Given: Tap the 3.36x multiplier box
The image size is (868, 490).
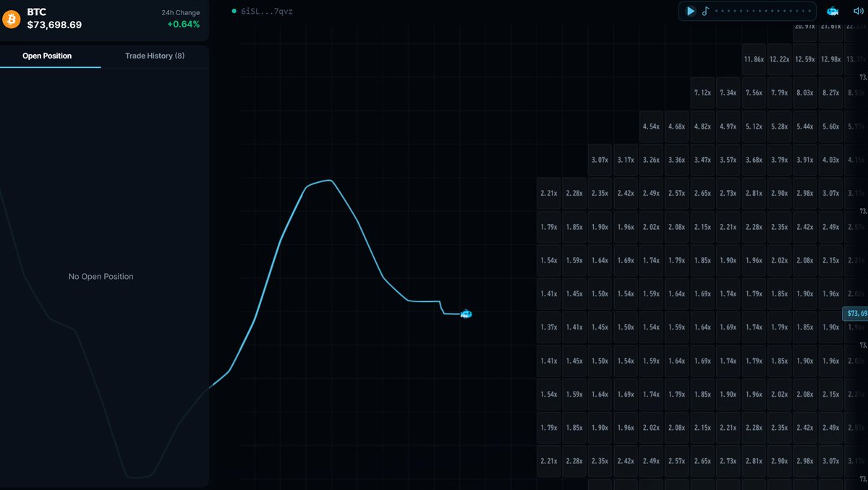Looking at the screenshot, I should [x=677, y=160].
